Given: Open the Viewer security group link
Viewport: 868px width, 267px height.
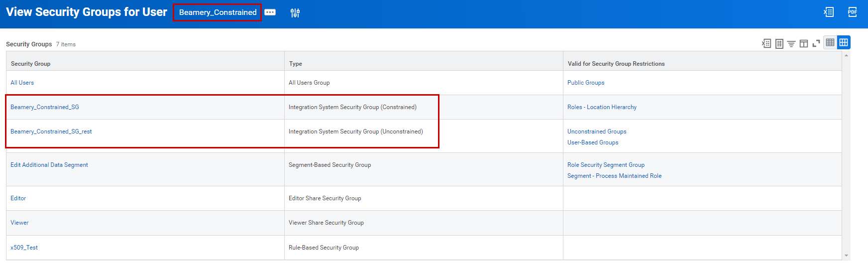Looking at the screenshot, I should coord(19,223).
